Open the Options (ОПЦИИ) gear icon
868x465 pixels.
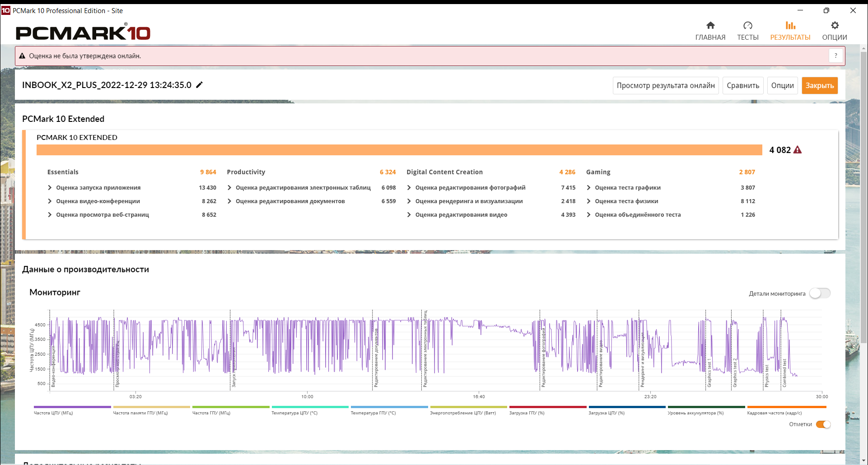(x=835, y=25)
